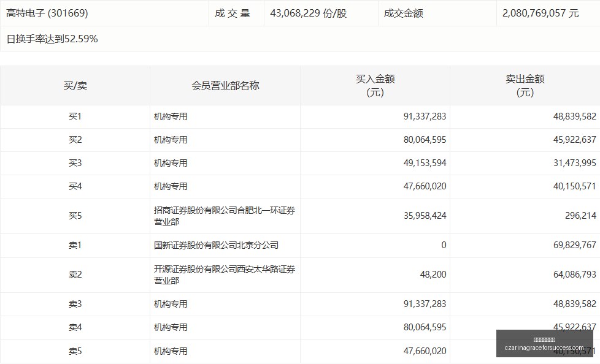
Task: Select the 买3 row label
Action: (x=75, y=163)
